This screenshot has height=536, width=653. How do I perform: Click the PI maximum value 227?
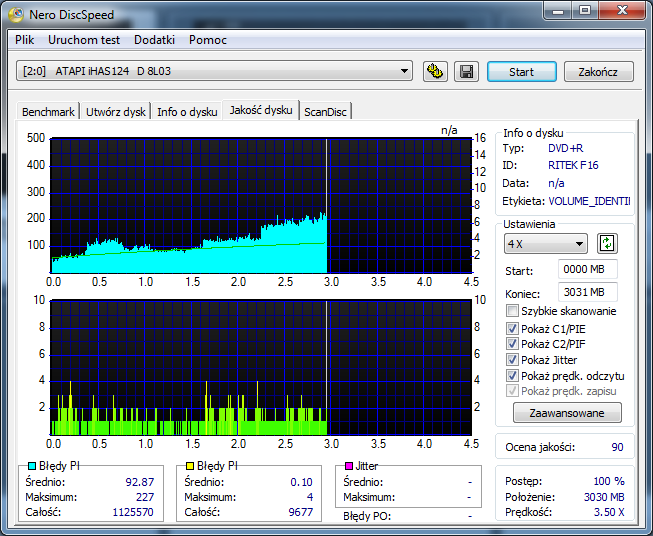tap(145, 497)
